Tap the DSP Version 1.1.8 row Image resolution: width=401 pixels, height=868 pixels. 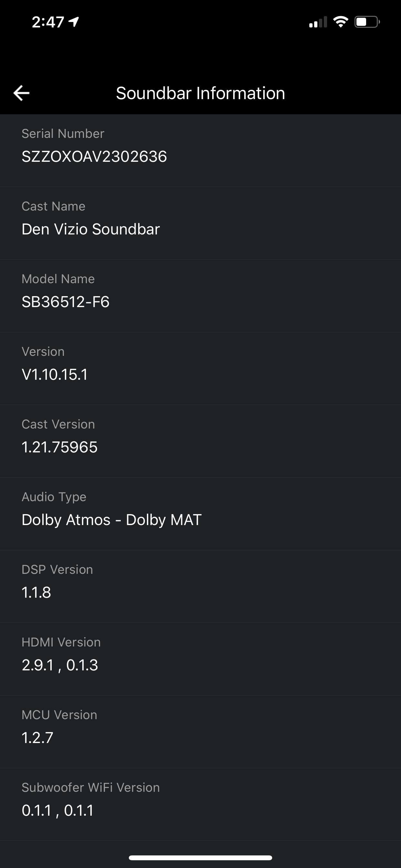[x=200, y=586]
